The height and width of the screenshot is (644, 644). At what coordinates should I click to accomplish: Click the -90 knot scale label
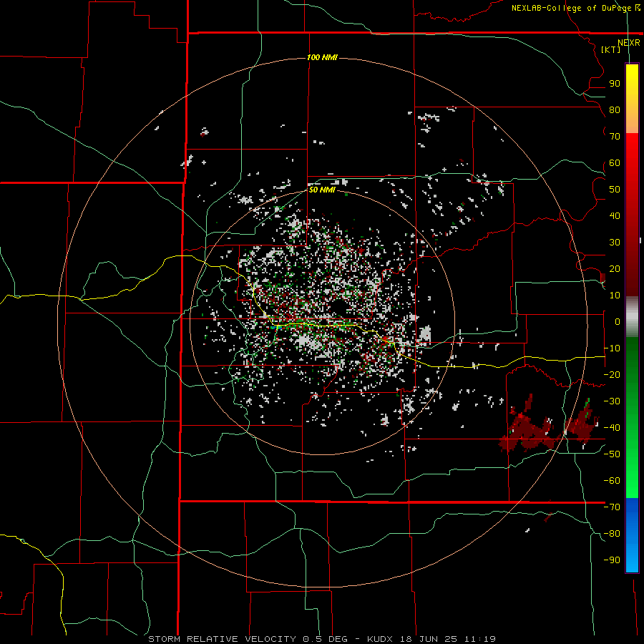click(612, 560)
